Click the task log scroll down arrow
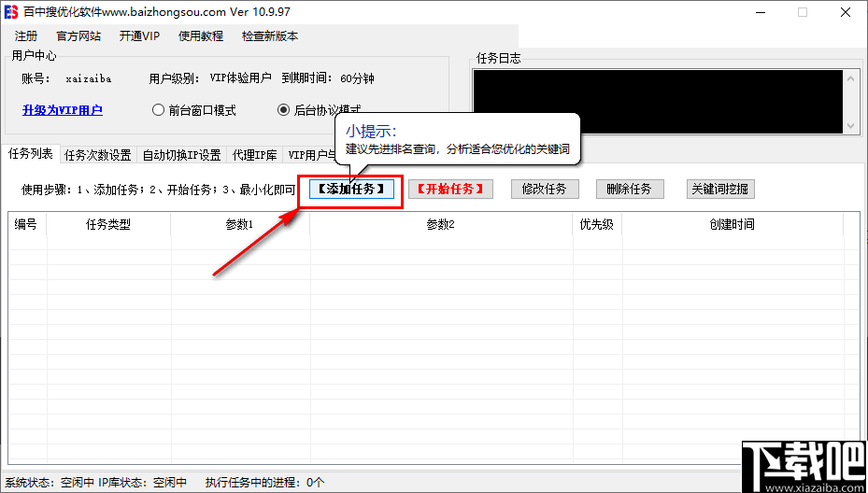 pos(851,126)
